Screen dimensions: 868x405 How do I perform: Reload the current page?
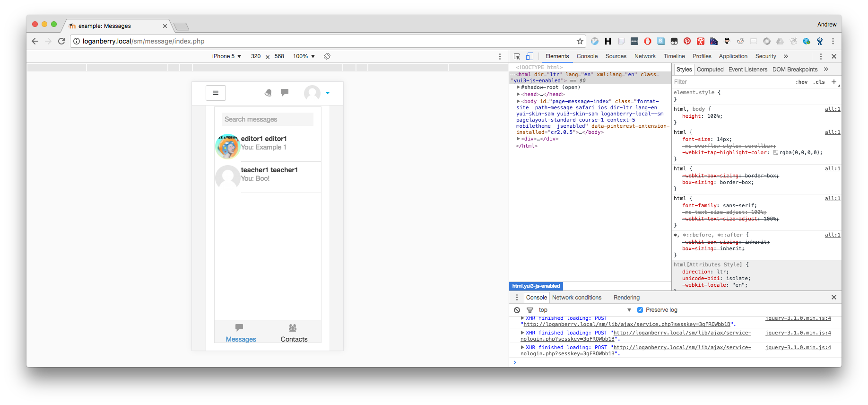click(61, 41)
